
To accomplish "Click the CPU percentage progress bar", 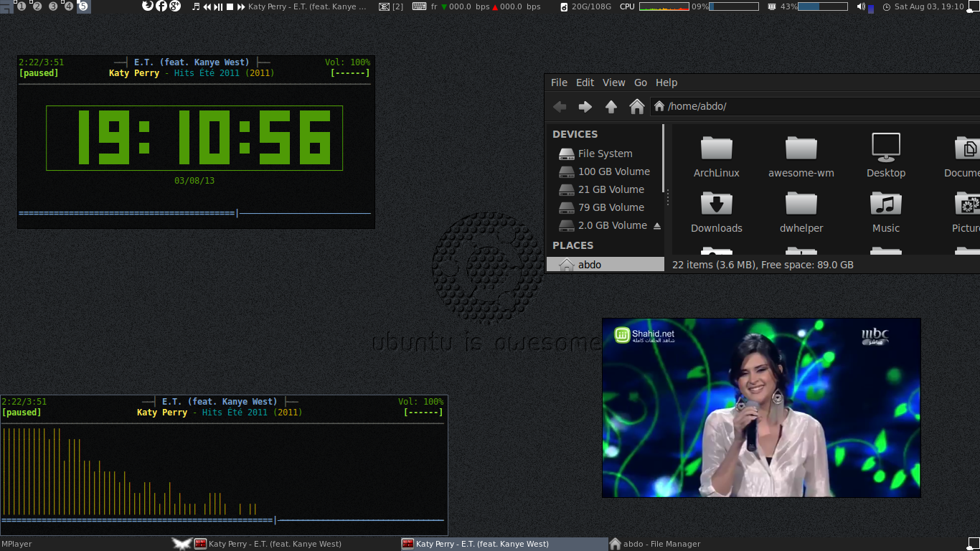I will pyautogui.click(x=734, y=6).
